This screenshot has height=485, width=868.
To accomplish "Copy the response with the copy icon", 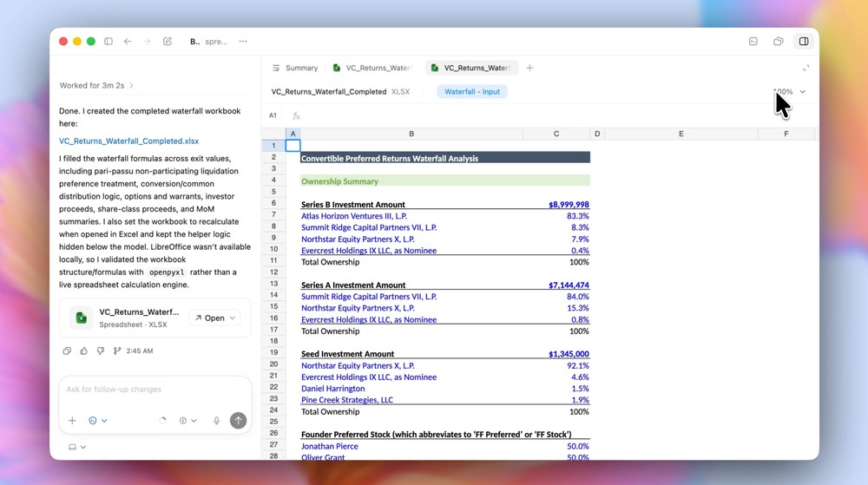I will coord(67,351).
